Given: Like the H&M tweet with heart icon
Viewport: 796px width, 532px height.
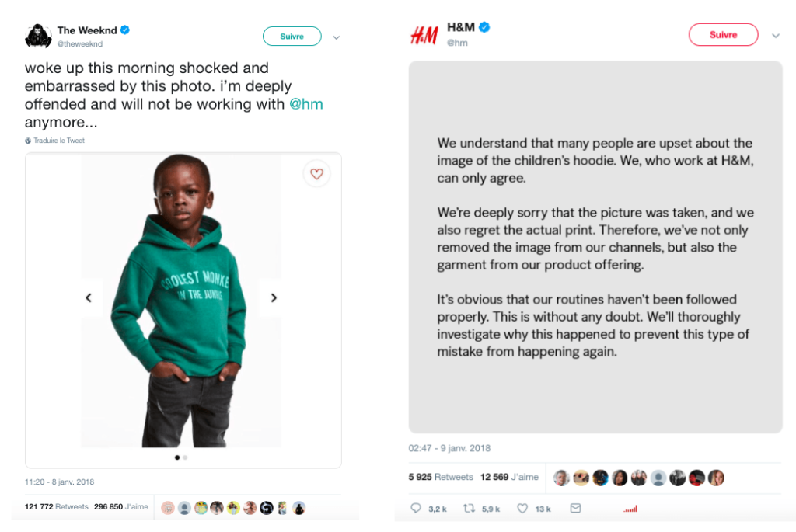Looking at the screenshot, I should point(523,509).
